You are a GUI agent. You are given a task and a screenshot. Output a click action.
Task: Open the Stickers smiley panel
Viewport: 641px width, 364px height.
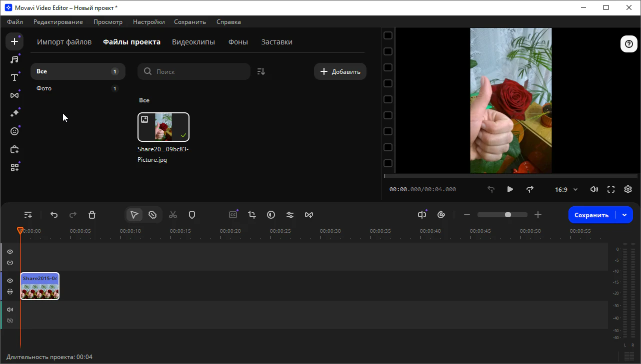14,131
